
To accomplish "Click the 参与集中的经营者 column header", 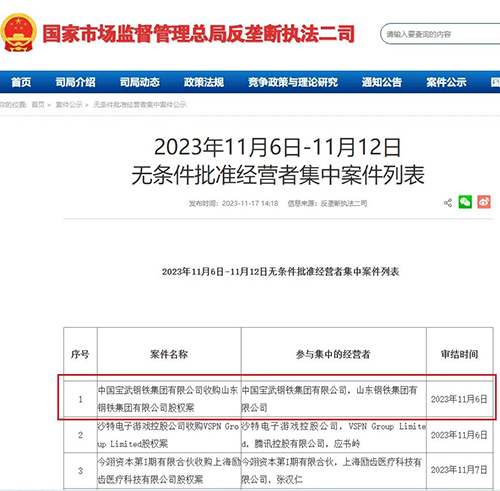I will [x=333, y=354].
